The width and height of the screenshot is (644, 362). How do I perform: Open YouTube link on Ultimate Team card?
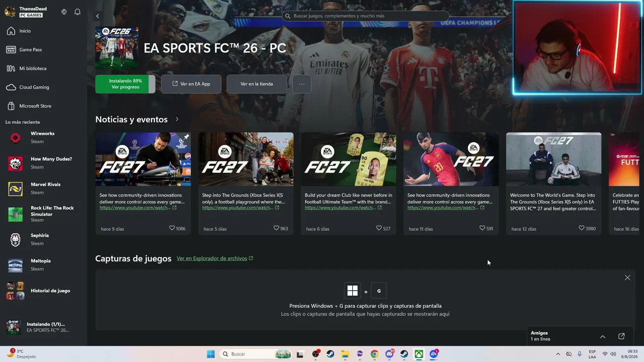click(343, 208)
